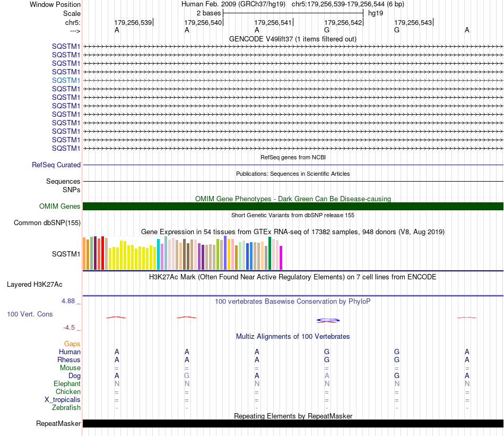Viewport: 504px width, 436px height.
Task: Click the chr5:179,256,539-179,256,544 window position text
Action: pyautogui.click(x=348, y=4)
